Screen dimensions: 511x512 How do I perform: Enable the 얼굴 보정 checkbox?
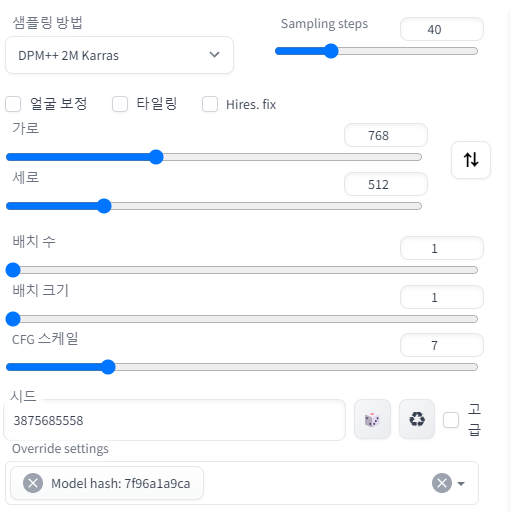tap(13, 104)
